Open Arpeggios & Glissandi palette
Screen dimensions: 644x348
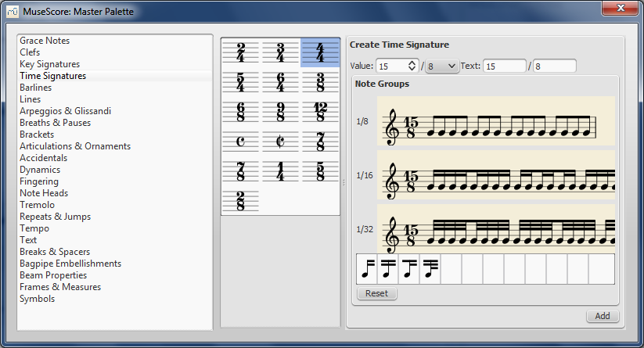point(65,111)
